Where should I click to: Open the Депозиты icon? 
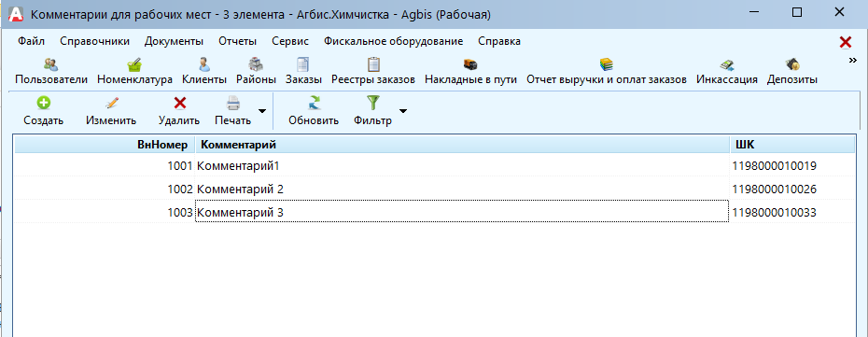pos(791,64)
